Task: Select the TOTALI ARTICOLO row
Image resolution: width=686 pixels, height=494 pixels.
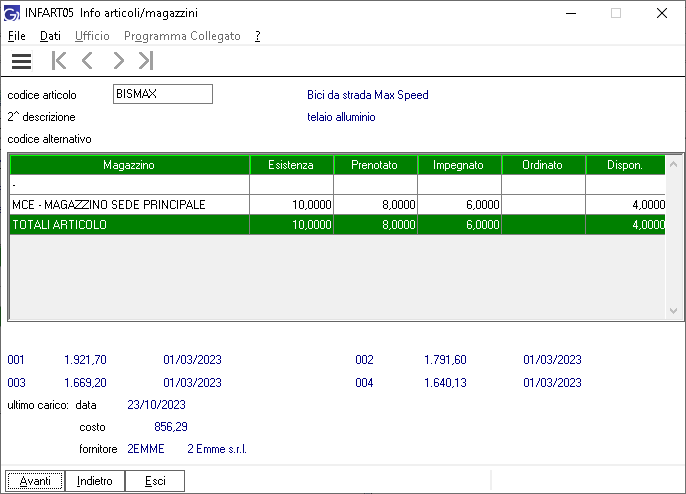Action: coord(337,224)
